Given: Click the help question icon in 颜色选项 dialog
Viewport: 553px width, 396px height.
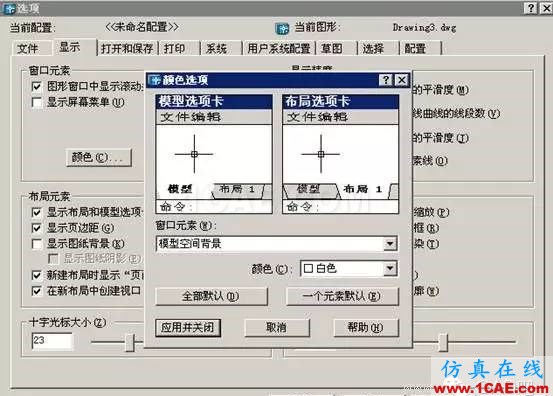Looking at the screenshot, I should coord(386,80).
